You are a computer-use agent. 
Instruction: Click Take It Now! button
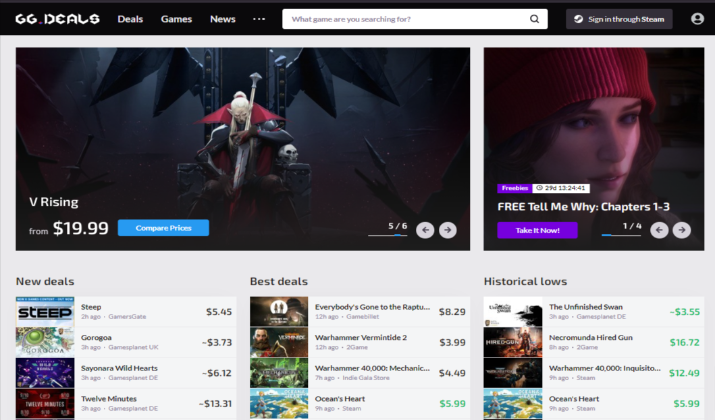pyautogui.click(x=537, y=230)
